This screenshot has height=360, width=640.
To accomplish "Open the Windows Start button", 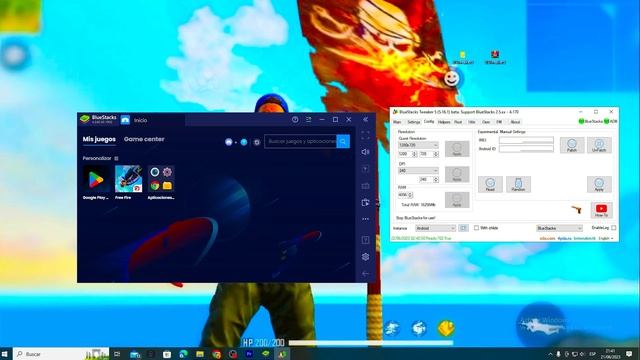I will 5,354.
